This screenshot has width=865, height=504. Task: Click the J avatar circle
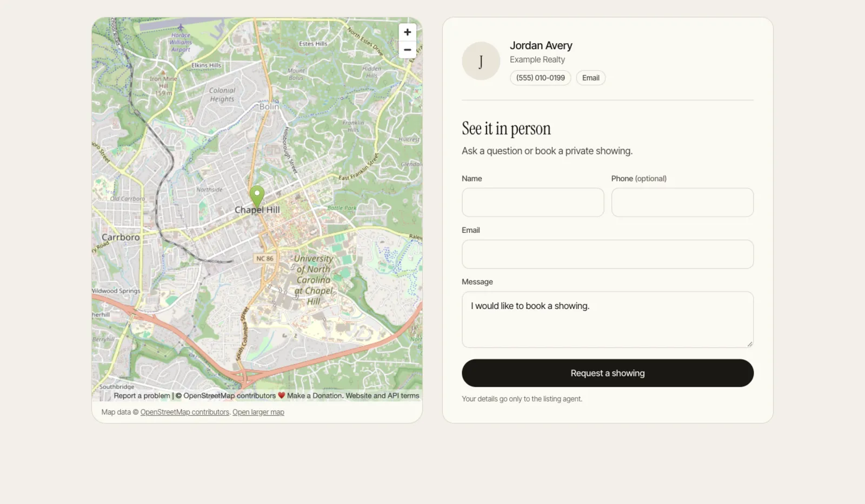pos(481,61)
